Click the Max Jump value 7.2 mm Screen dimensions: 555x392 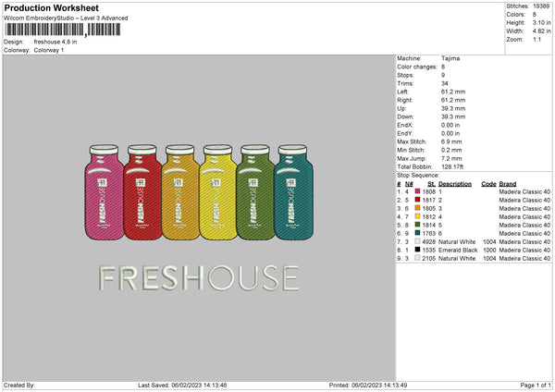pos(451,158)
